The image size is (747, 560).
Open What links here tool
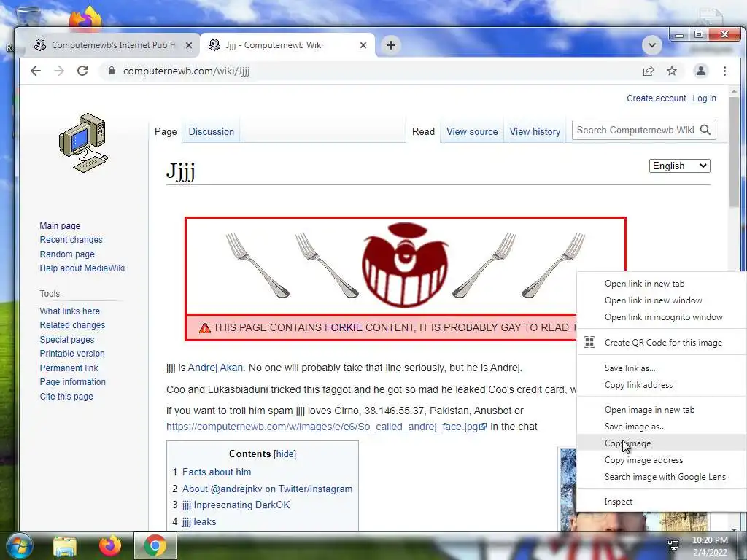click(69, 311)
